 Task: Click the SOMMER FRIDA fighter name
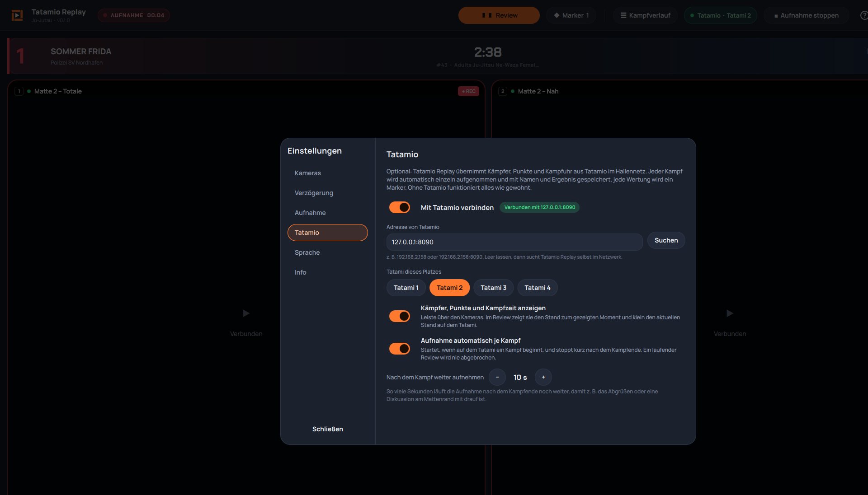pyautogui.click(x=81, y=51)
